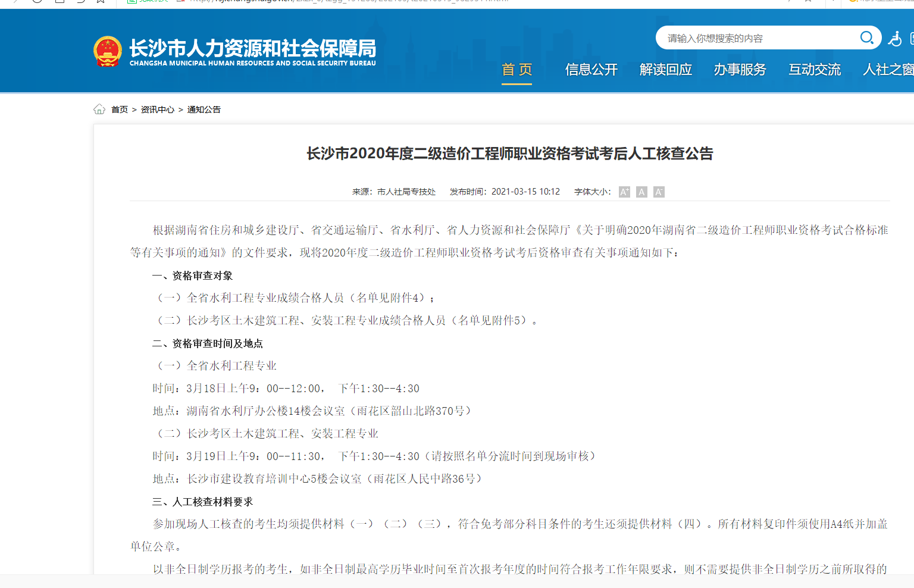Decrease font size with A- icon
This screenshot has height=588, width=914.
click(x=659, y=192)
